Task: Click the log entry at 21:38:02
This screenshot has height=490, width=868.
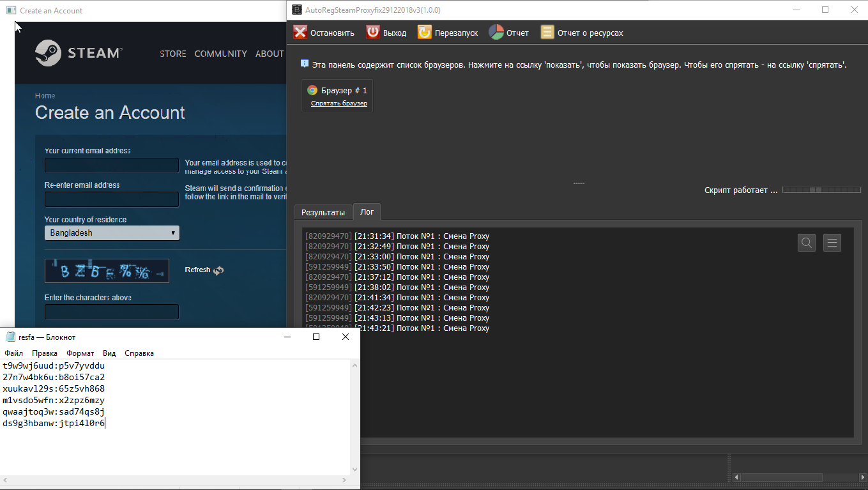Action: click(397, 287)
